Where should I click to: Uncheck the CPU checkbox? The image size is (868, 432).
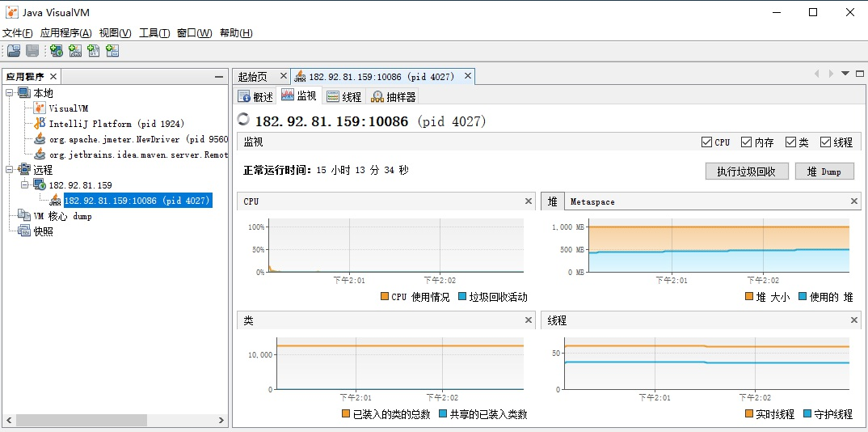(x=707, y=142)
